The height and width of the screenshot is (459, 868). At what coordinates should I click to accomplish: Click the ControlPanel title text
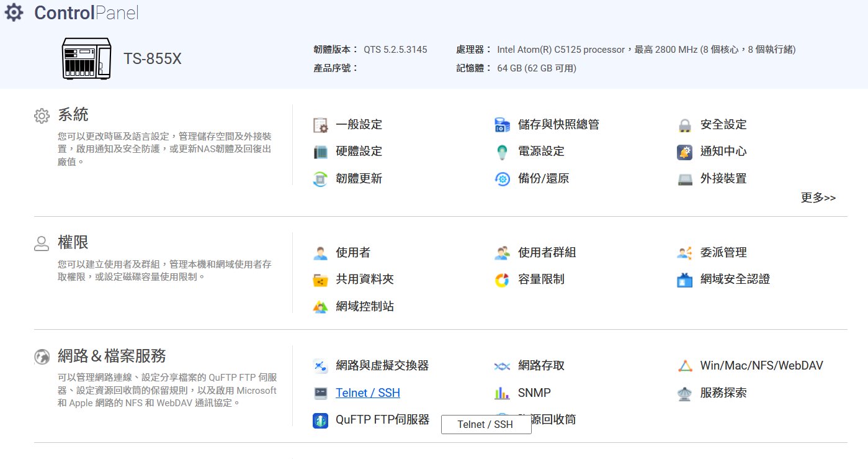point(86,12)
